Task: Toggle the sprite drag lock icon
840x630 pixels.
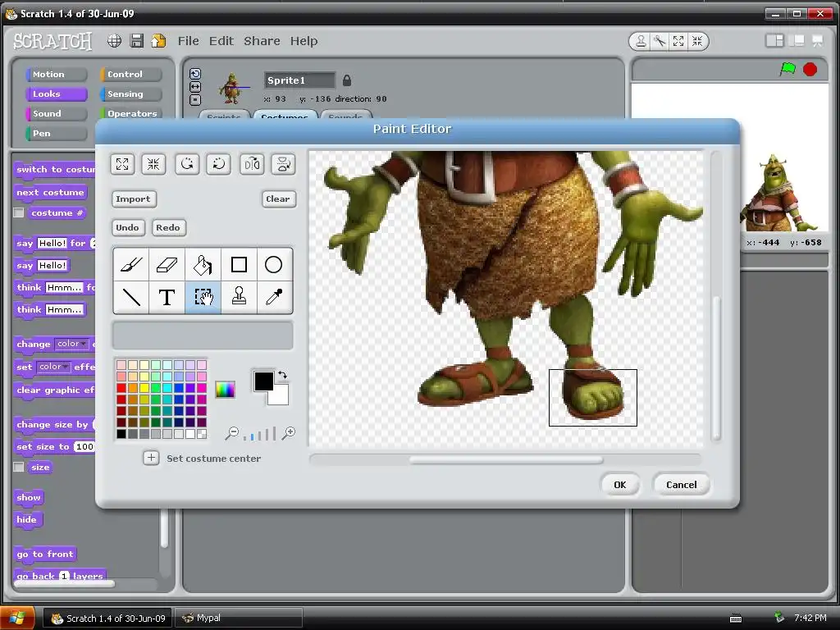Action: click(347, 80)
